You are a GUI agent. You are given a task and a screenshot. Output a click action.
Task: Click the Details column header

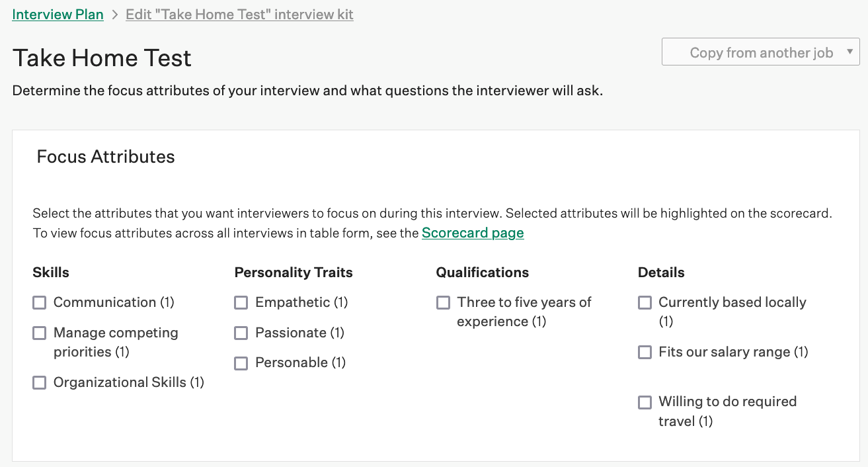coord(661,272)
